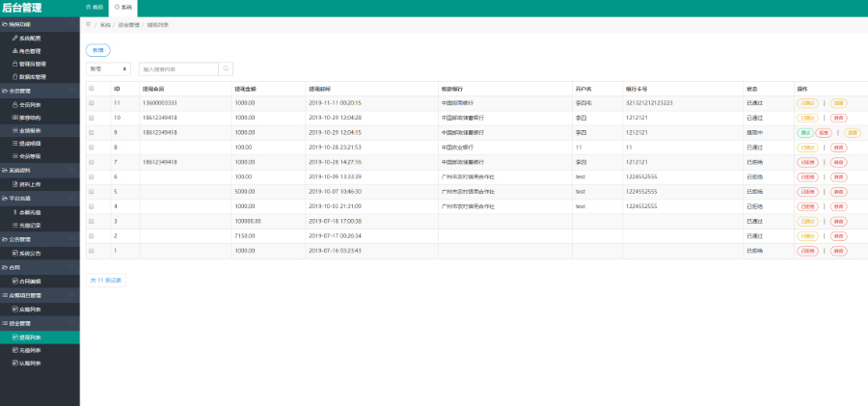The height and width of the screenshot is (406, 868).
Task: Click the search text input field
Action: point(178,69)
